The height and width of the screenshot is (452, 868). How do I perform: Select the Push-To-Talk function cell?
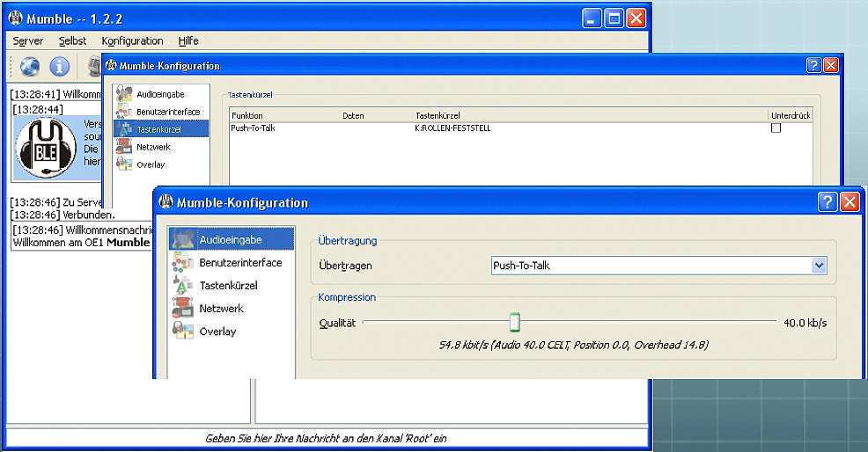[253, 128]
